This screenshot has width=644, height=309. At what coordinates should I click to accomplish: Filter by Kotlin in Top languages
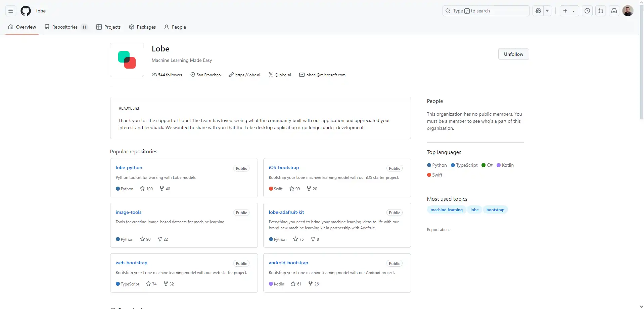click(505, 165)
